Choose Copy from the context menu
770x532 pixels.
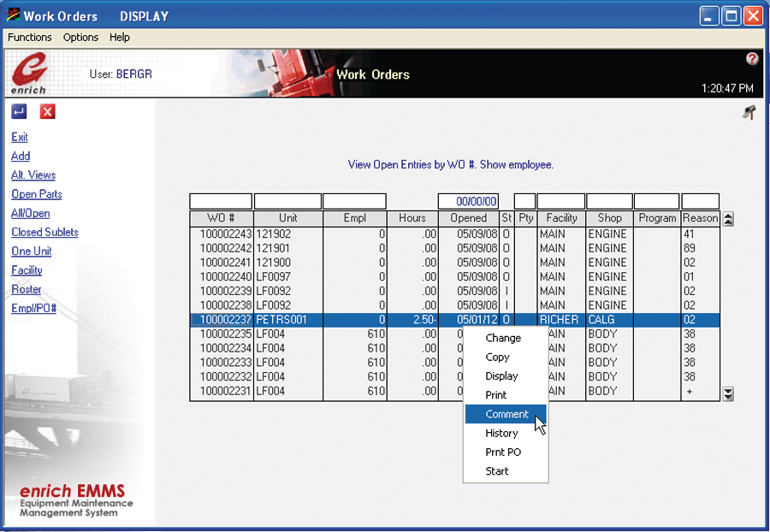pyautogui.click(x=498, y=357)
